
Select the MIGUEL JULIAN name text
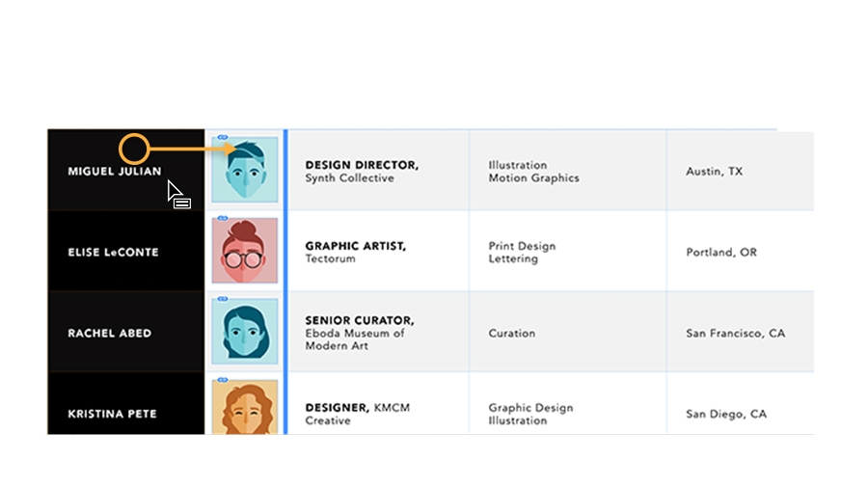(115, 172)
